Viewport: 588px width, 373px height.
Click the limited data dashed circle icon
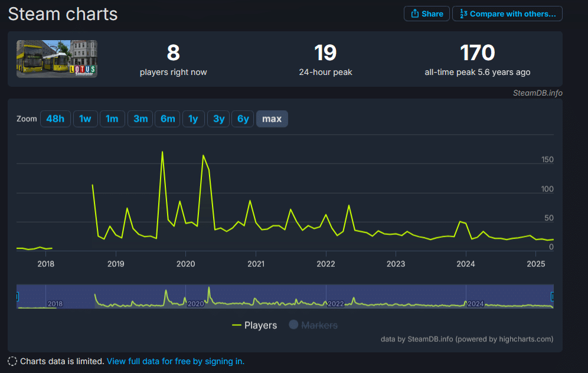(12, 361)
